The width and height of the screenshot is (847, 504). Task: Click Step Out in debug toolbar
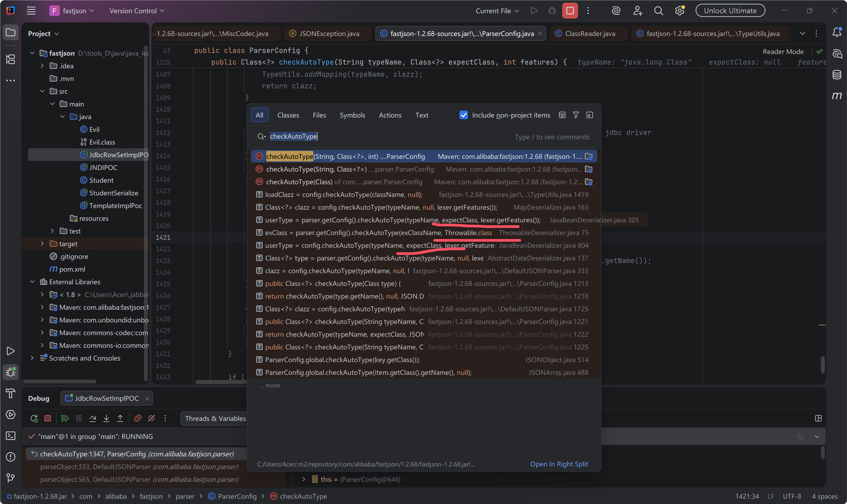pyautogui.click(x=120, y=418)
